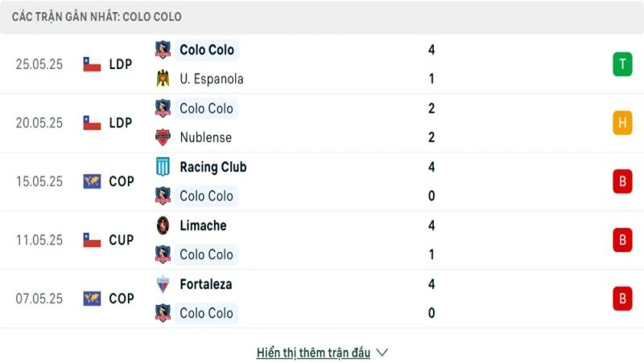Click Colo Colo crest in top match

[163, 49]
